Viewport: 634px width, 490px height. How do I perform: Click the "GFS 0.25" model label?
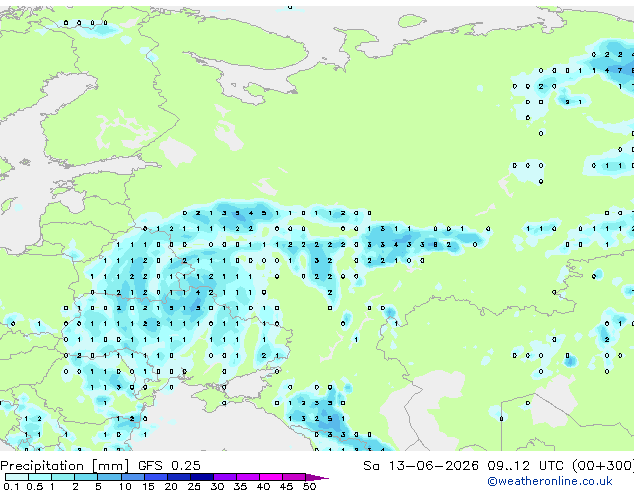169,466
